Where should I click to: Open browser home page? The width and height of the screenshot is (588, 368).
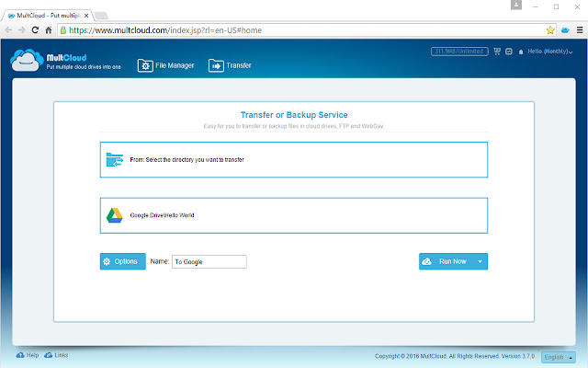49,30
